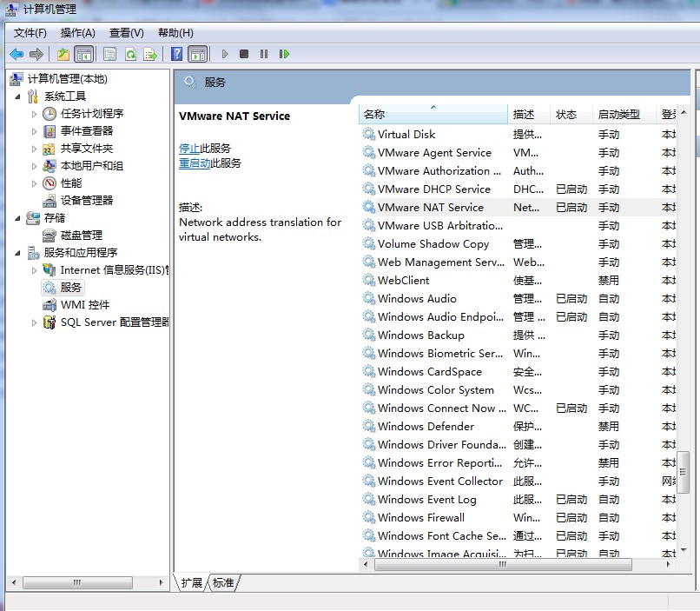This screenshot has width=700, height=611.
Task: Open Help with the question mark icon
Action: pos(177,54)
